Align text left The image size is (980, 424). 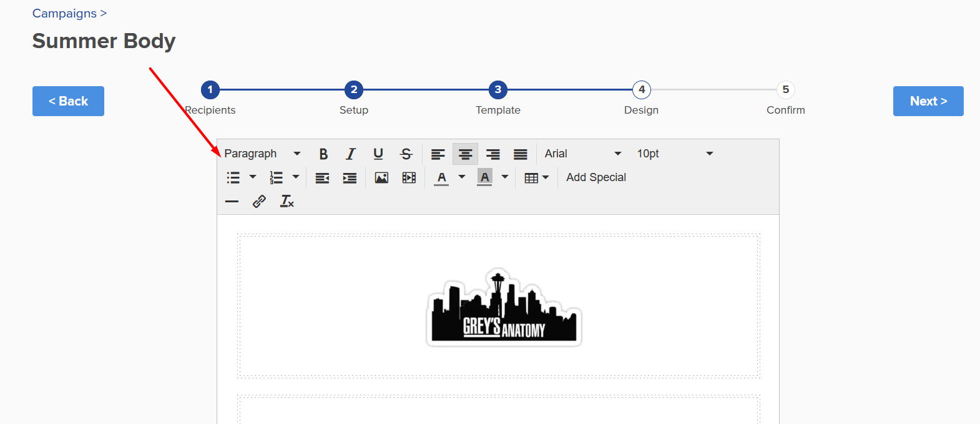[x=438, y=154]
